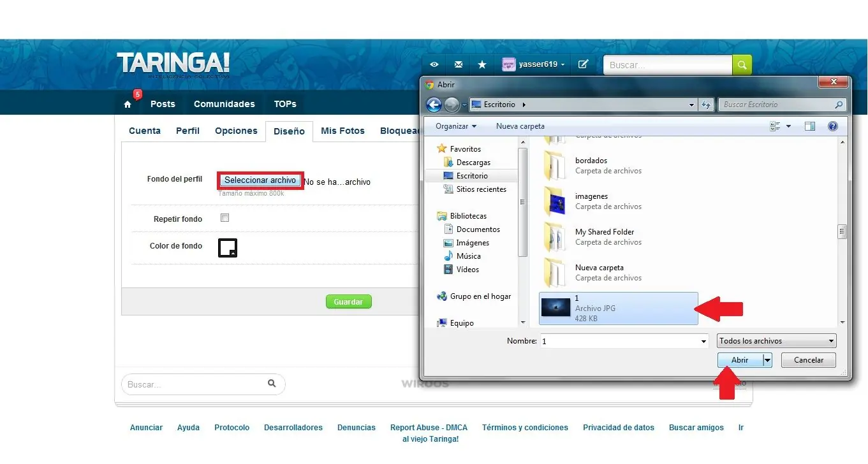Screen dimensions: 868x464
Task: Open the eye monitor icon in header
Action: (x=434, y=64)
